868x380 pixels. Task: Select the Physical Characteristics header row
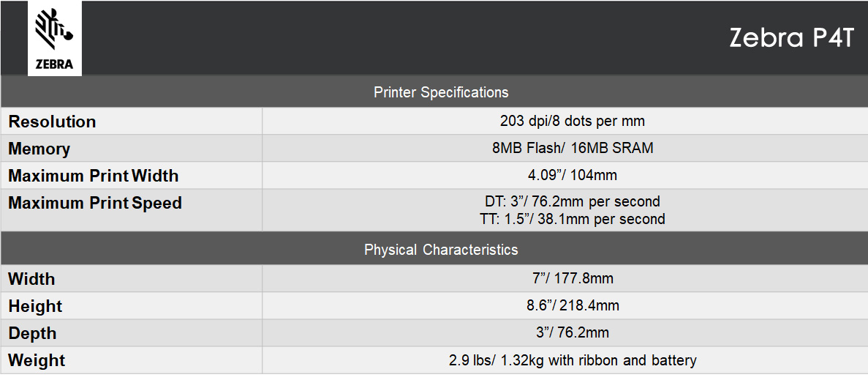click(x=440, y=250)
